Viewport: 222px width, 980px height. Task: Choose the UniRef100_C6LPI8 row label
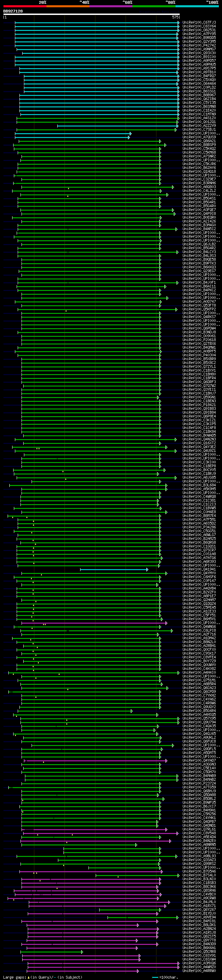[x=199, y=630]
